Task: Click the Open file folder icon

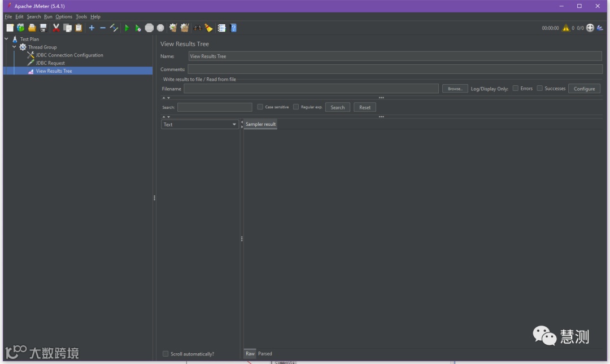Action: (32, 28)
